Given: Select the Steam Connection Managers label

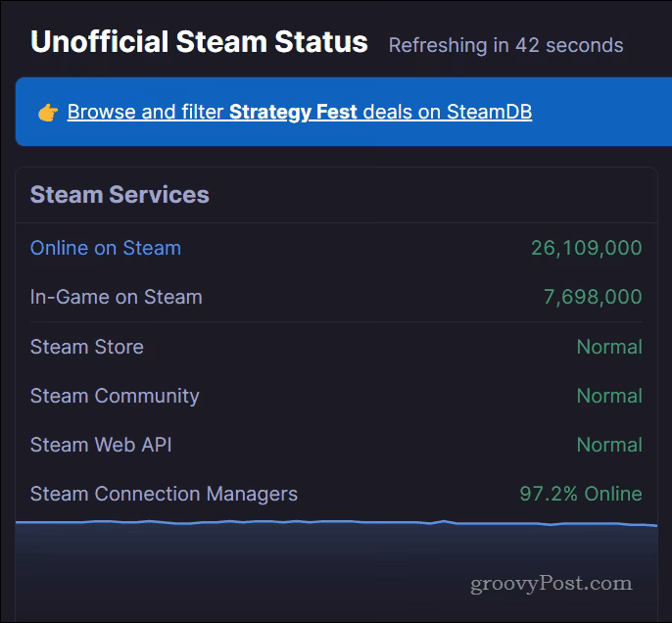Looking at the screenshot, I should [164, 494].
